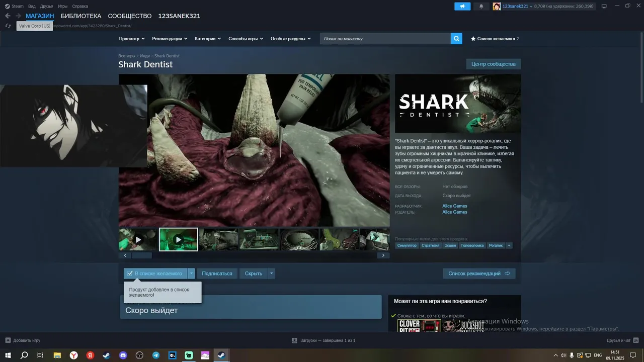644x362 pixels.
Task: Open the Друзья menu
Action: pyautogui.click(x=46, y=6)
